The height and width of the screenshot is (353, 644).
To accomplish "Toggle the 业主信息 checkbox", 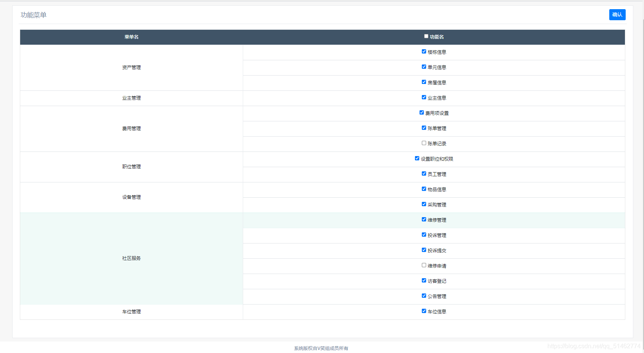I will [x=424, y=97].
